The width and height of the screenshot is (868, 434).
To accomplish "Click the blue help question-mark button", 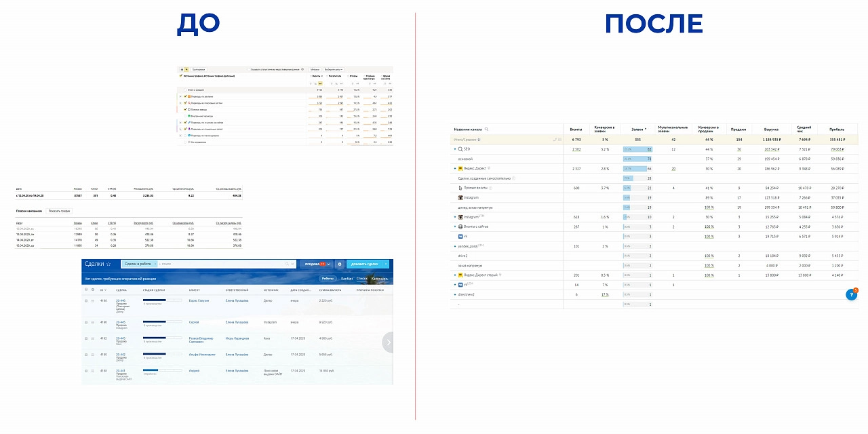I will pos(851,294).
